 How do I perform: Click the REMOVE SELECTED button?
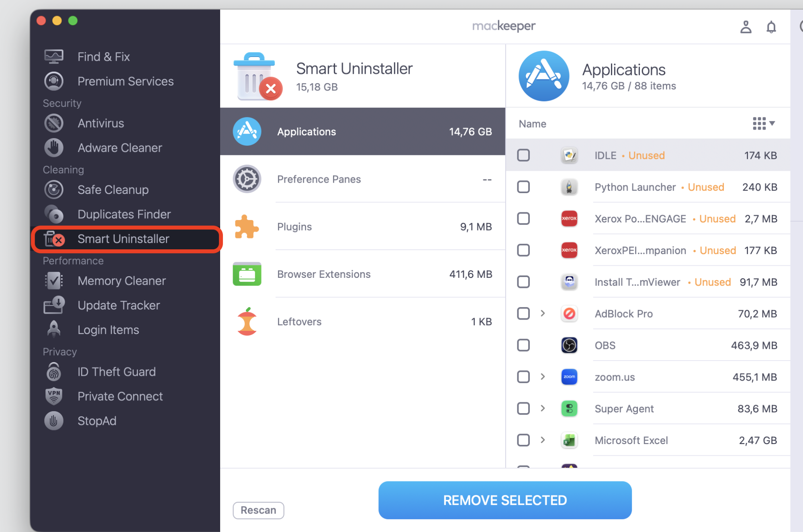click(x=505, y=500)
